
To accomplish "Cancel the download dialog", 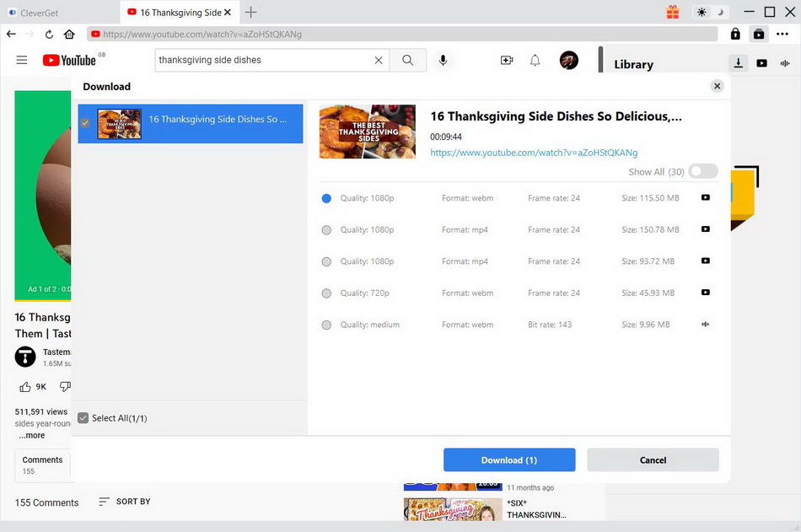I will [x=653, y=460].
